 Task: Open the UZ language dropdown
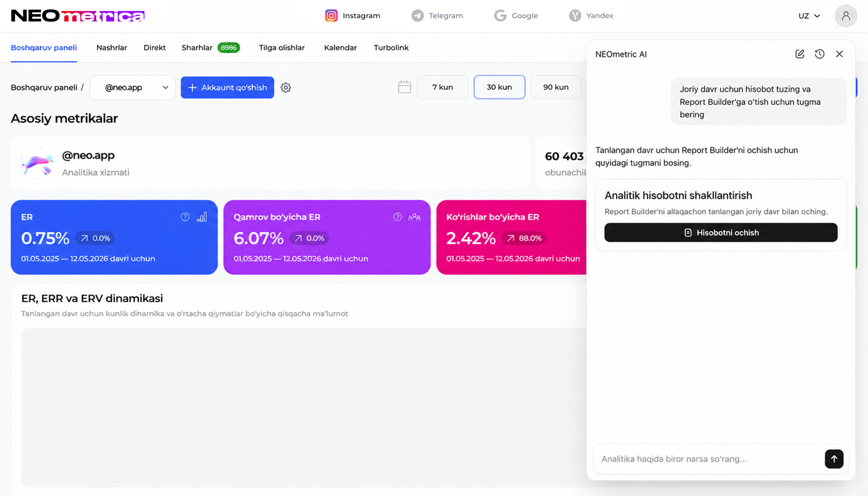point(809,16)
